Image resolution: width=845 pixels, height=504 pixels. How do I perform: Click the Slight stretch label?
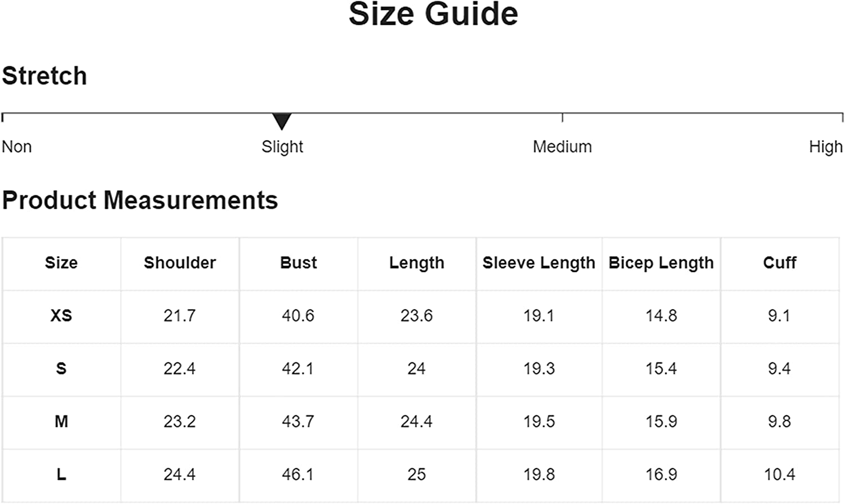282,147
